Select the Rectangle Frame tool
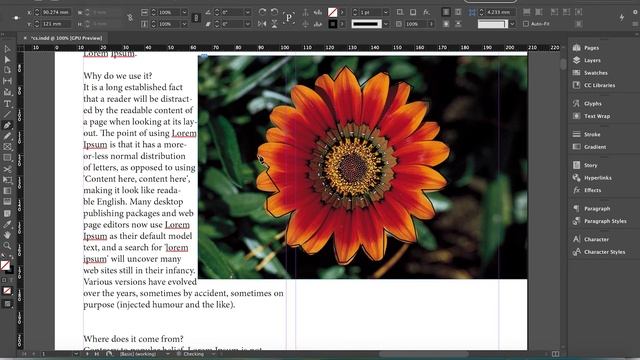The height and width of the screenshot is (360, 640). pyautogui.click(x=7, y=147)
